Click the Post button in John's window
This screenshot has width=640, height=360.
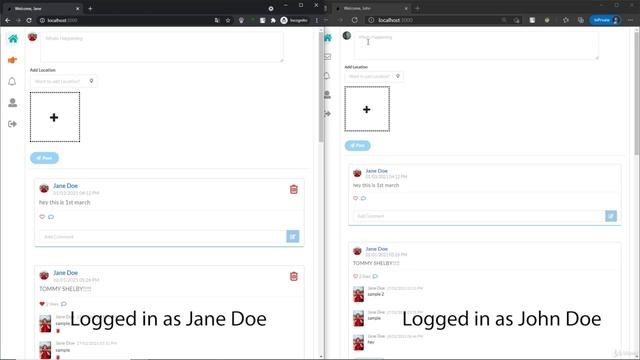(358, 146)
